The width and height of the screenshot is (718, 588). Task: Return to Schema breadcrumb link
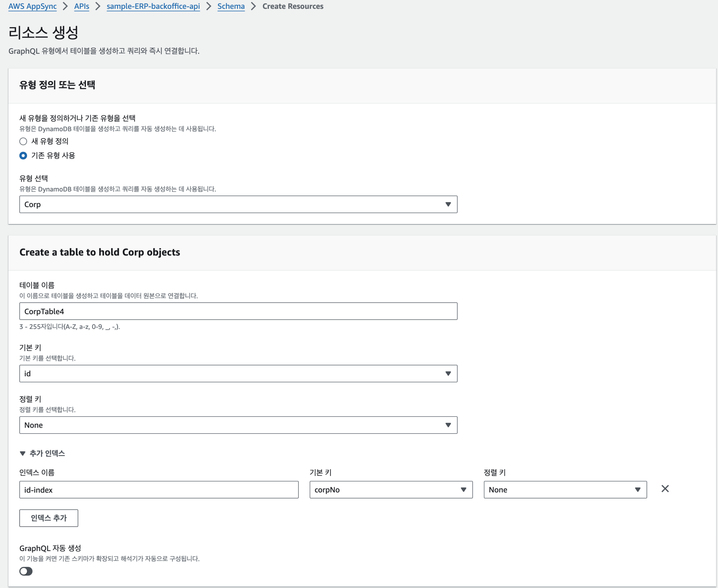tap(231, 6)
